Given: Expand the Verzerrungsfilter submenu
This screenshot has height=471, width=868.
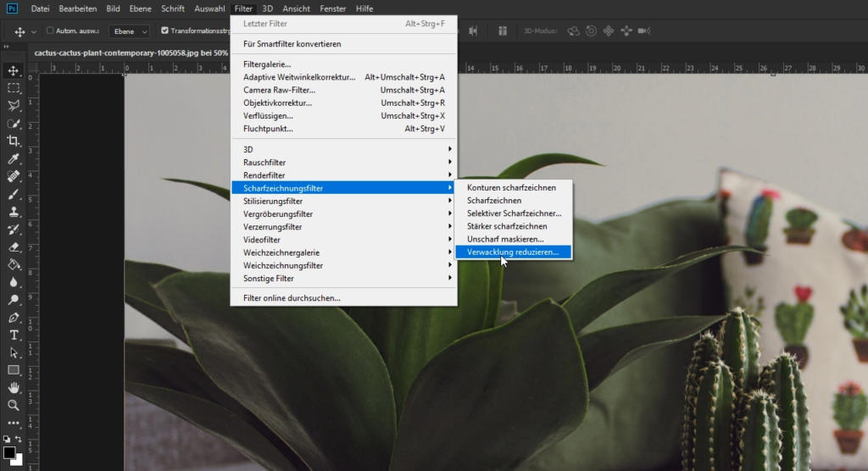Looking at the screenshot, I should pyautogui.click(x=344, y=226).
